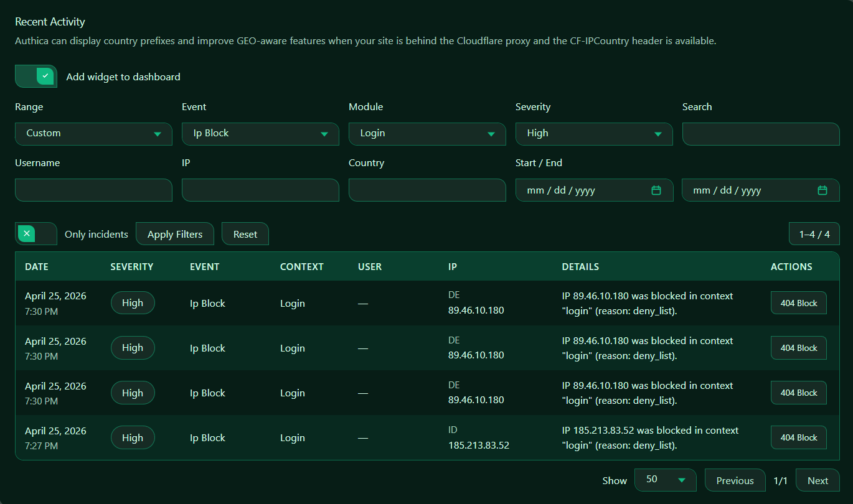The width and height of the screenshot is (853, 504).
Task: Expand the Range dropdown set to Custom
Action: click(93, 134)
